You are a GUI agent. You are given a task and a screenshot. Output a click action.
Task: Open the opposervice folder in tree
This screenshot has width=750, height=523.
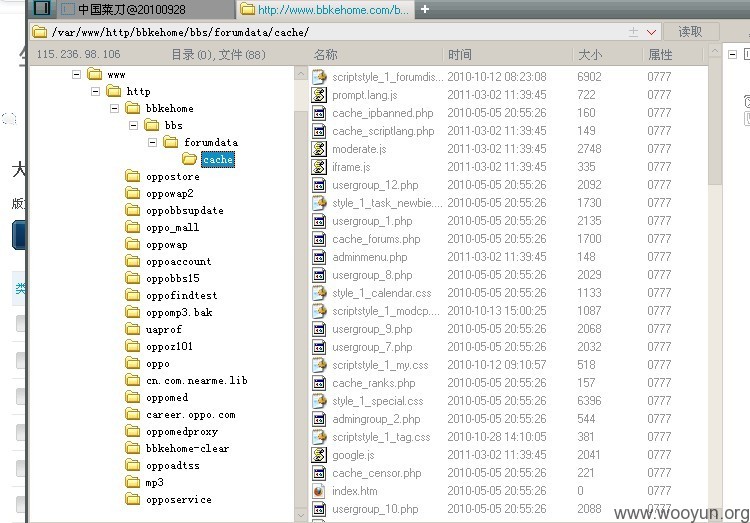[x=178, y=499]
